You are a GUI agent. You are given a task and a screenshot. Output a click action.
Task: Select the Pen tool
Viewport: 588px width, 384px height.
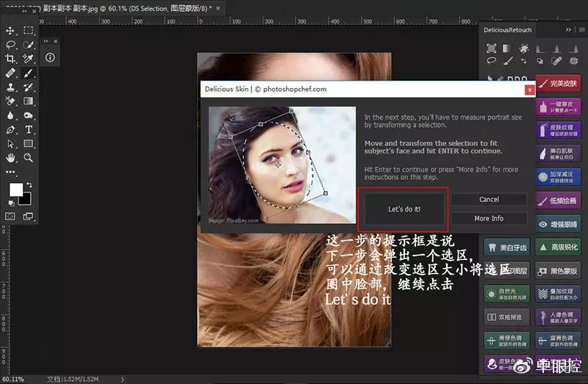click(10, 130)
